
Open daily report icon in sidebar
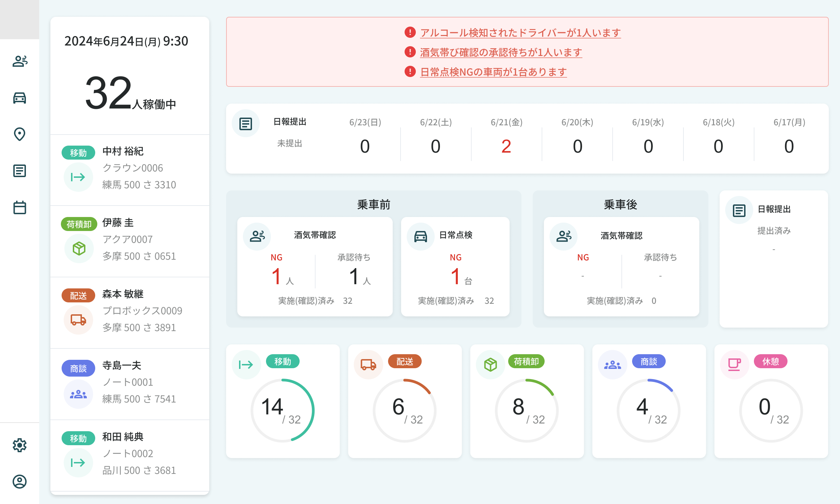tap(20, 171)
